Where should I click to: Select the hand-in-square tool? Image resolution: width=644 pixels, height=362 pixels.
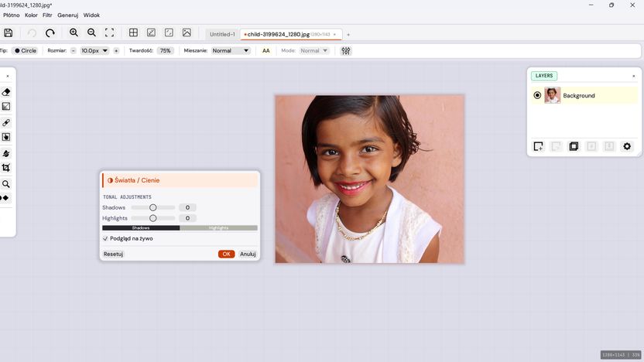pyautogui.click(x=6, y=137)
